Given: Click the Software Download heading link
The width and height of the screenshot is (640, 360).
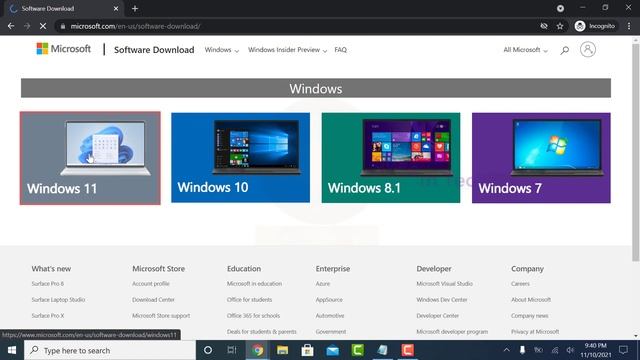Looking at the screenshot, I should tap(154, 50).
